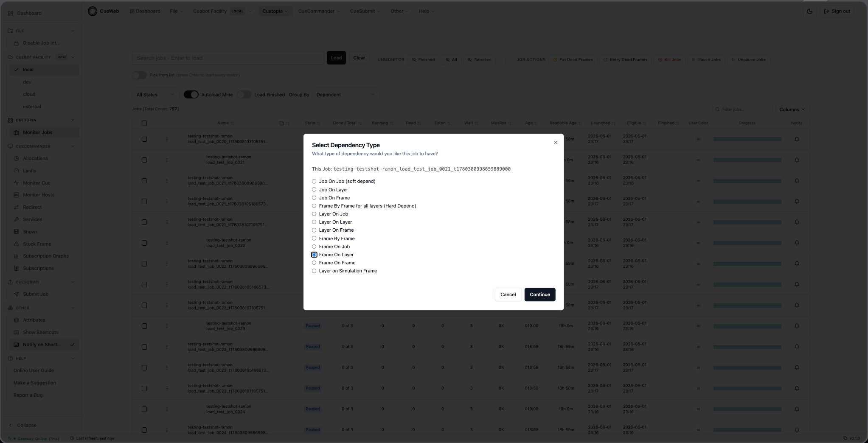Toggle the Autoload Mine switch
This screenshot has height=443, width=868.
coord(191,95)
